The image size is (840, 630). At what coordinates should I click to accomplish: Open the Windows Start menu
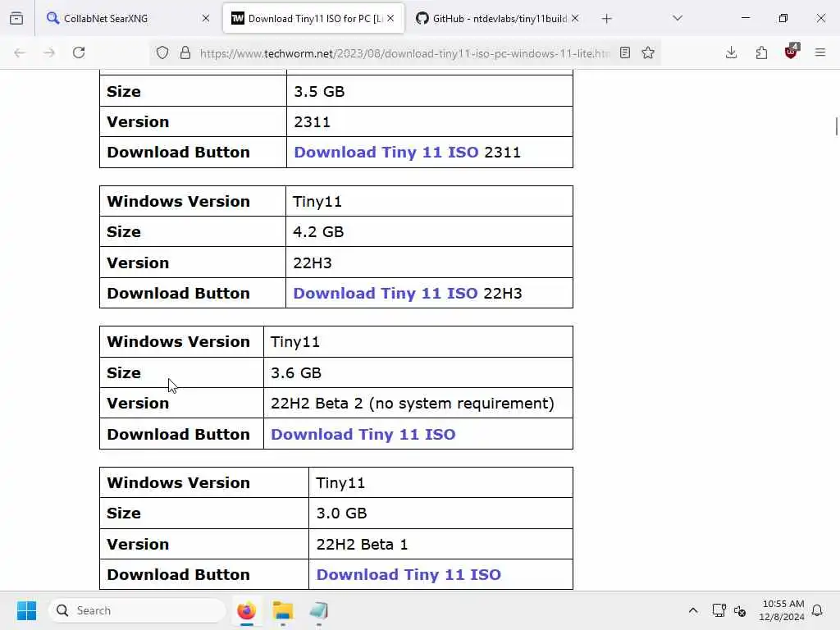(26, 610)
